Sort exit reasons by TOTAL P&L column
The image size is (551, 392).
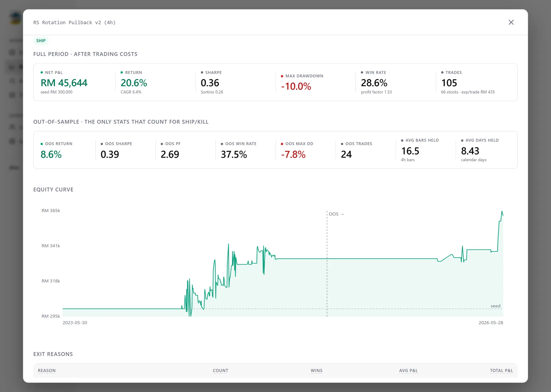click(501, 371)
